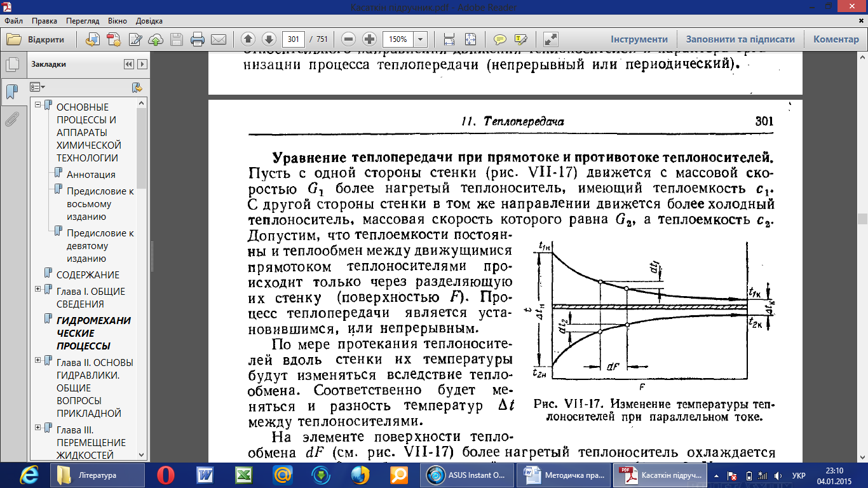This screenshot has width=868, height=488.
Task: Open Excel from the taskbar
Action: pos(244,475)
